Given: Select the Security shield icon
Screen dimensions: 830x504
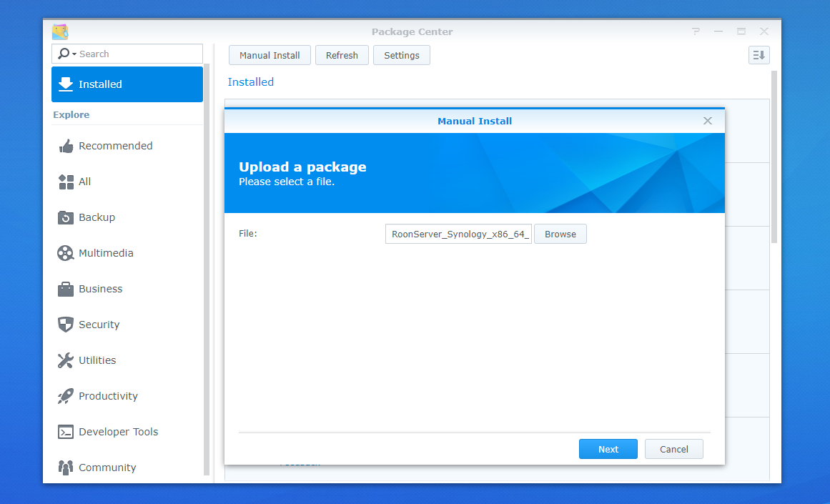Looking at the screenshot, I should (66, 325).
